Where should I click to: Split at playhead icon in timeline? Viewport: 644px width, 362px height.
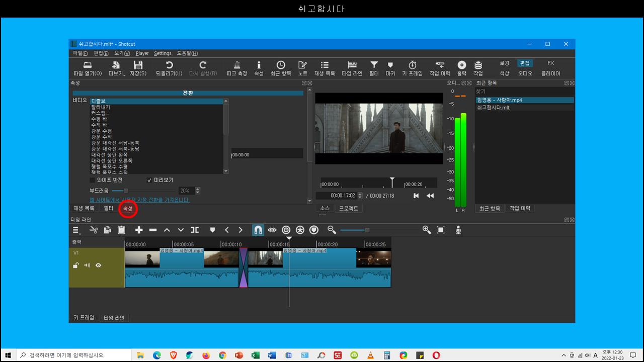[195, 230]
